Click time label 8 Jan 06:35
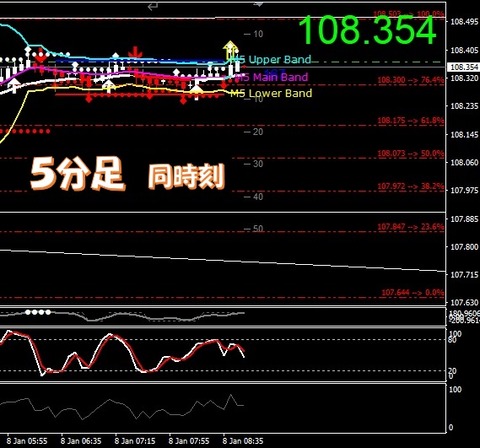Screen dimensions: 480x448 tap(81, 441)
